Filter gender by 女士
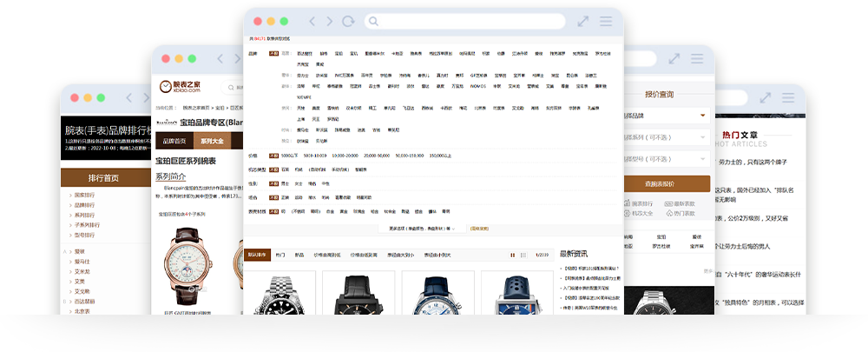The image size is (868, 352). [x=299, y=183]
